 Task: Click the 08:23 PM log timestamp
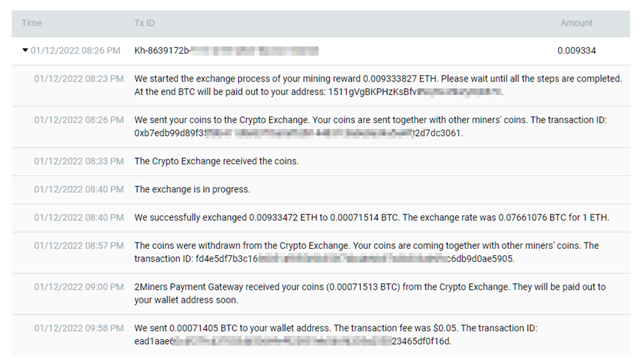(79, 79)
